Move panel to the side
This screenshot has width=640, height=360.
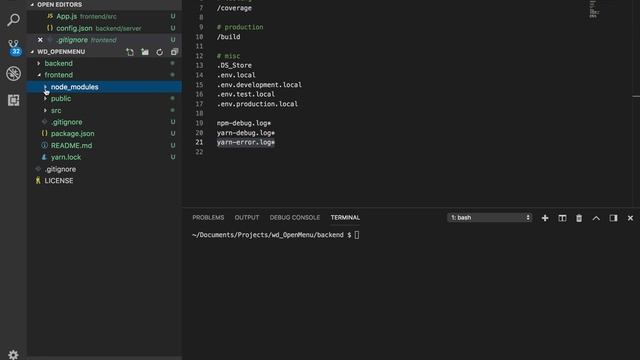click(x=613, y=218)
